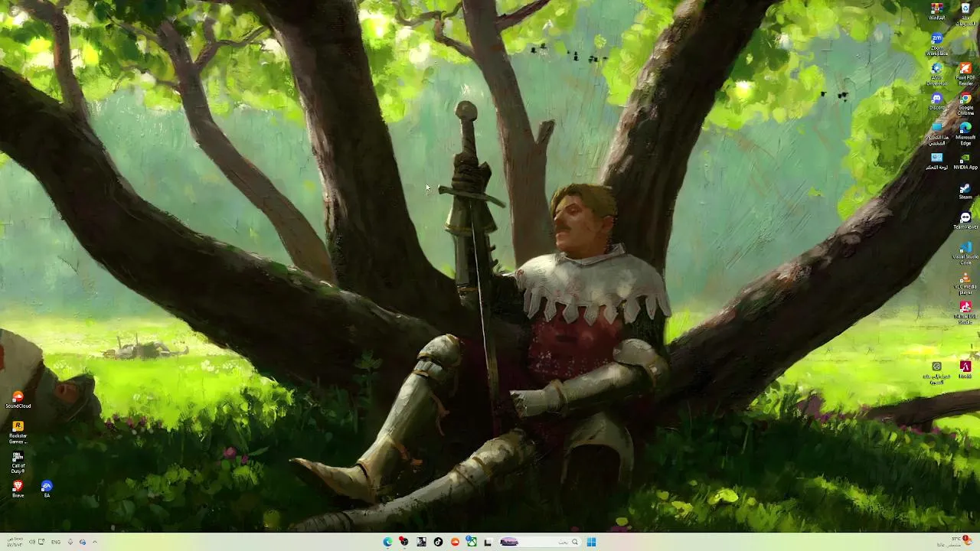
Task: Open the WinRAR desktop shortcut
Action: pos(936,11)
